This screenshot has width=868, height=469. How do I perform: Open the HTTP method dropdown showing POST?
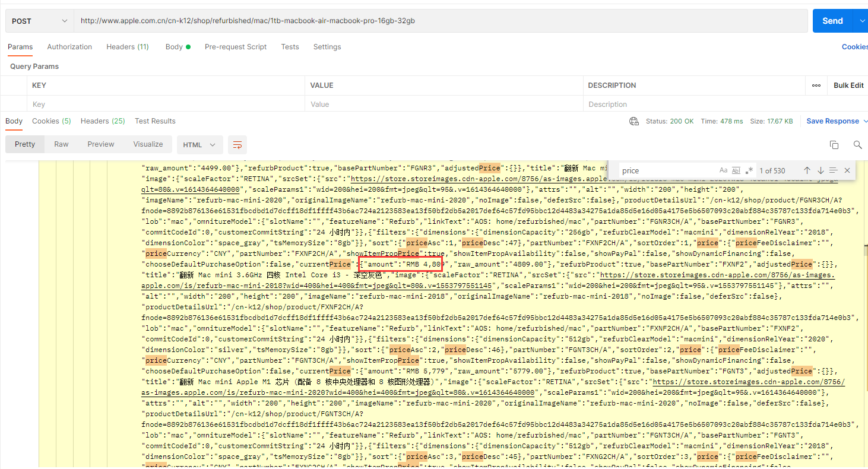[x=39, y=21]
